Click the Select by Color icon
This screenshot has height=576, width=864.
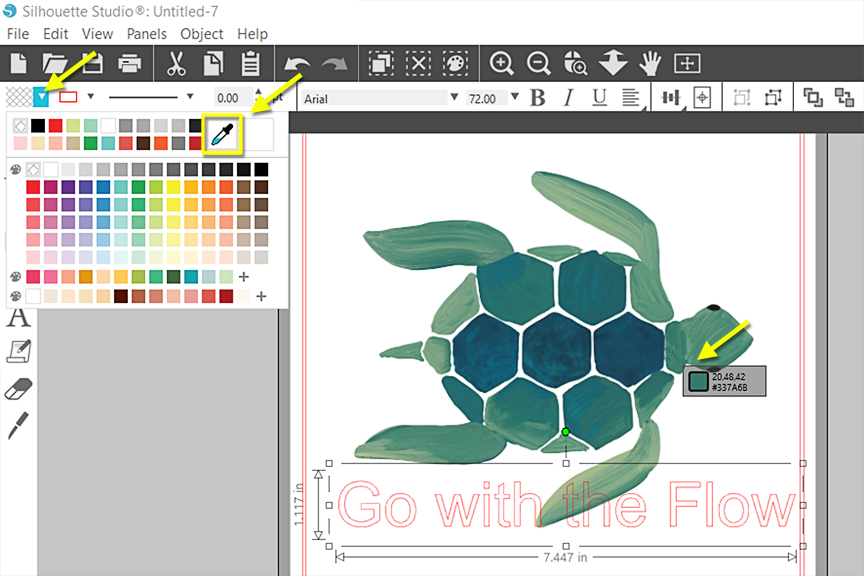(455, 63)
